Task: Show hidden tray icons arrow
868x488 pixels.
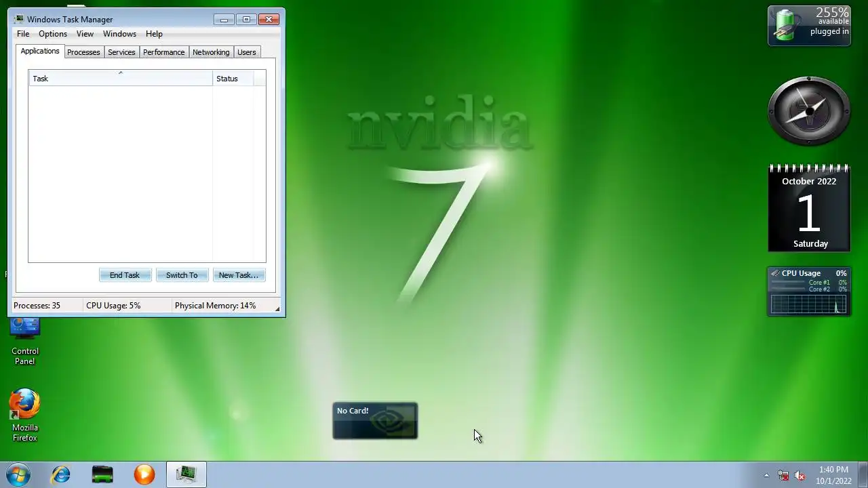Action: pos(766,476)
